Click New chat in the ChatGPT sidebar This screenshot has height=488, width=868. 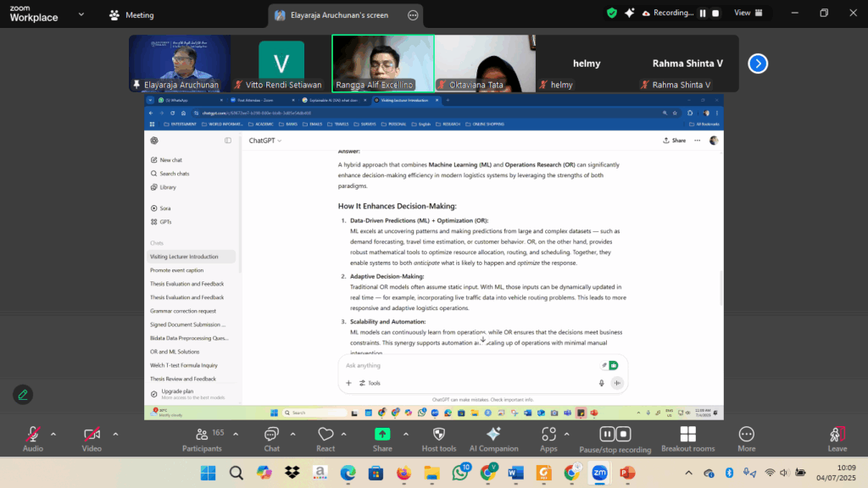pyautogui.click(x=166, y=160)
